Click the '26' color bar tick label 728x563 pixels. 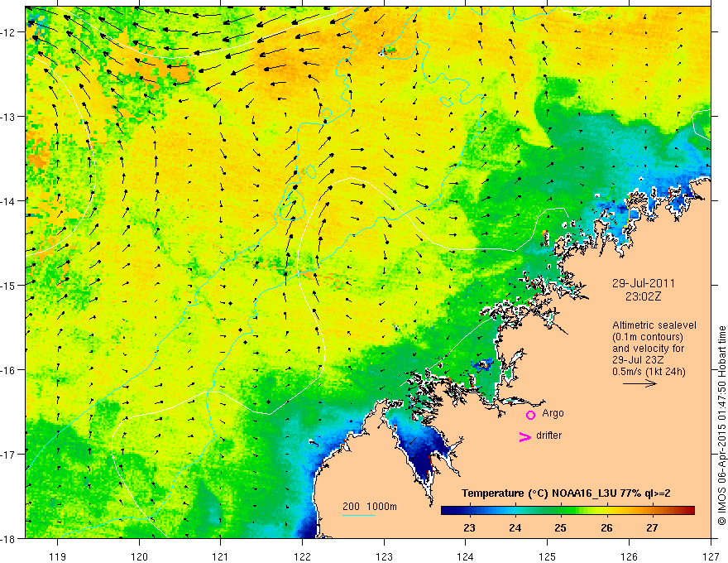pos(606,527)
